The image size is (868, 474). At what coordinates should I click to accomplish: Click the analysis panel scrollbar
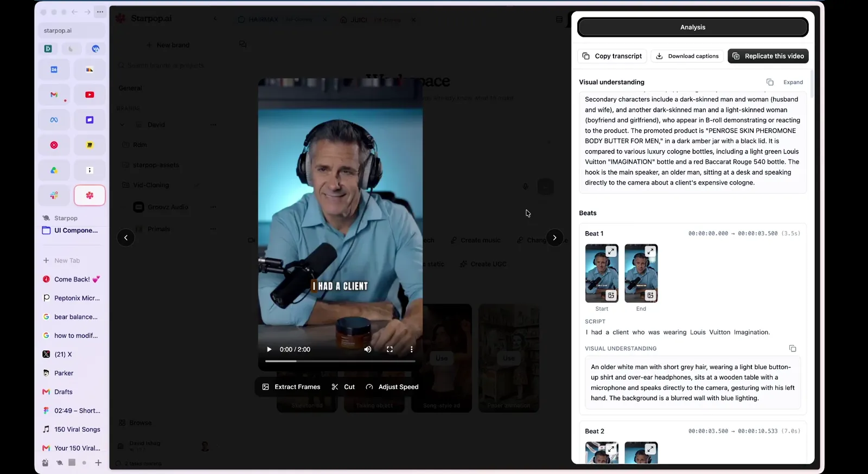(812, 84)
